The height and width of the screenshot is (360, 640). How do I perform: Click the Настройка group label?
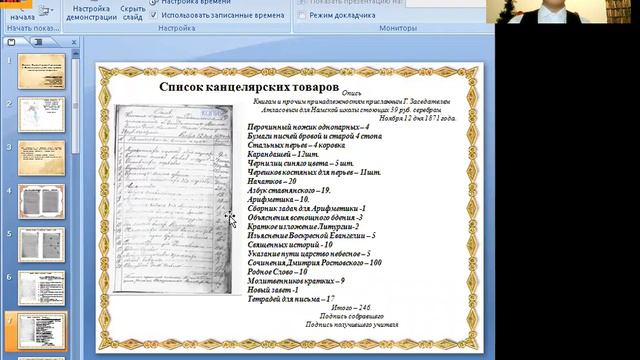(x=177, y=28)
